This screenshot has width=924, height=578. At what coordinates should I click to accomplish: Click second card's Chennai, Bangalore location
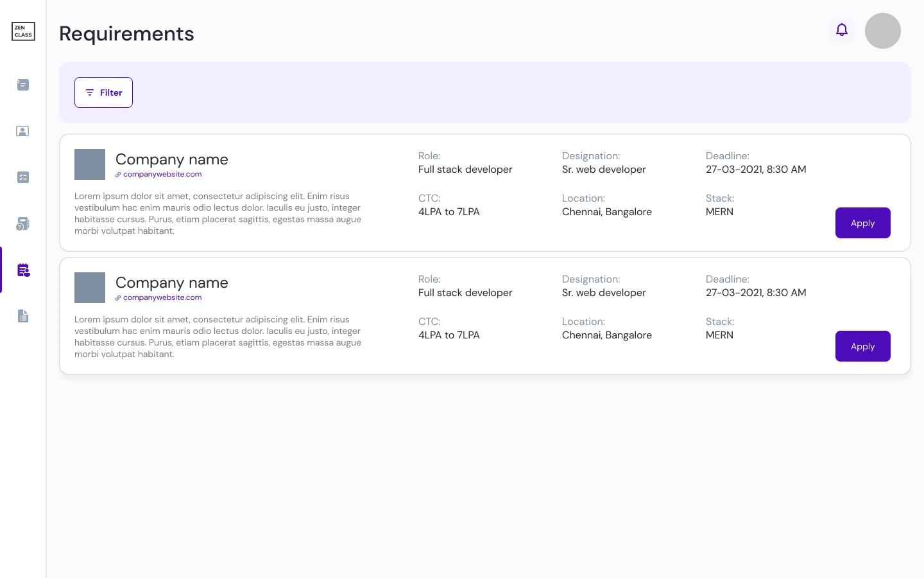(x=607, y=335)
